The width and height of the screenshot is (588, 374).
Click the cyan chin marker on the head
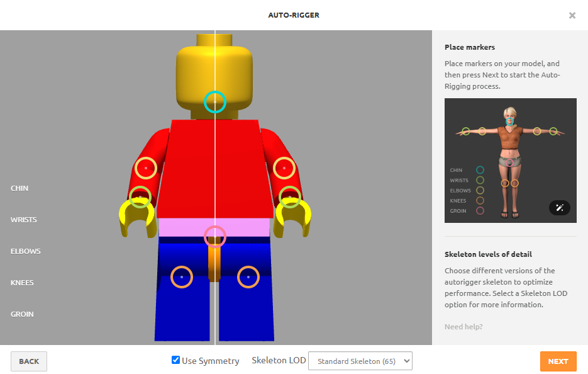(x=215, y=102)
